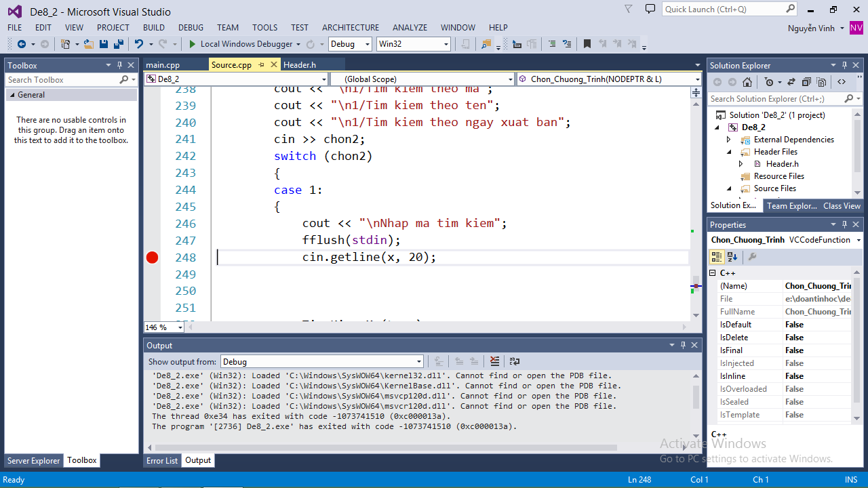
Task: Switch to the main.cpp editor tab
Action: click(x=163, y=65)
